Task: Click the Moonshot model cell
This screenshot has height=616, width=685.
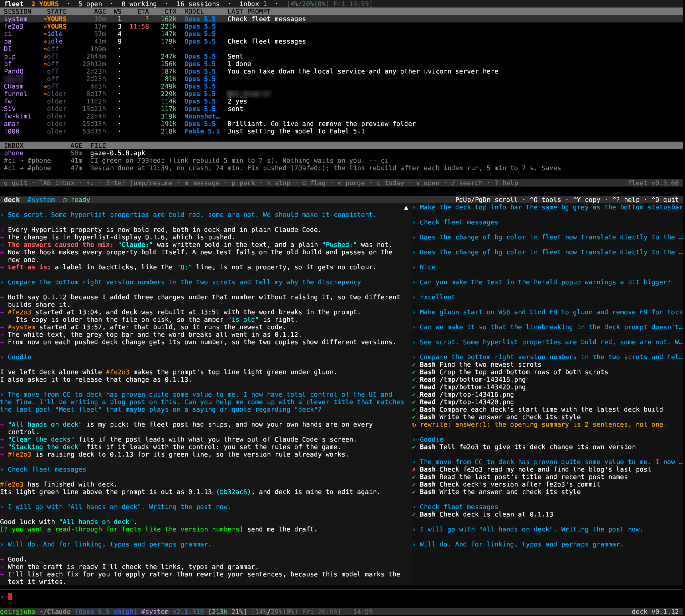Action: [x=202, y=116]
